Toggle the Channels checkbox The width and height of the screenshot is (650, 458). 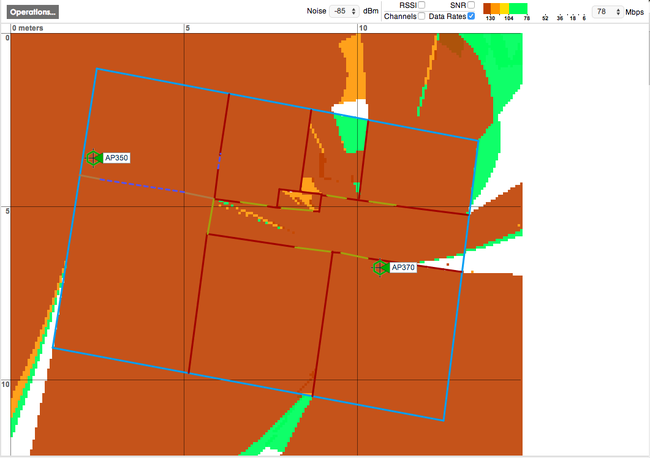(x=421, y=17)
